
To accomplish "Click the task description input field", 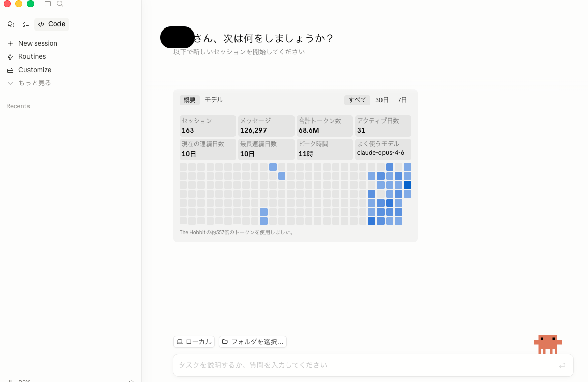I will [356, 365].
